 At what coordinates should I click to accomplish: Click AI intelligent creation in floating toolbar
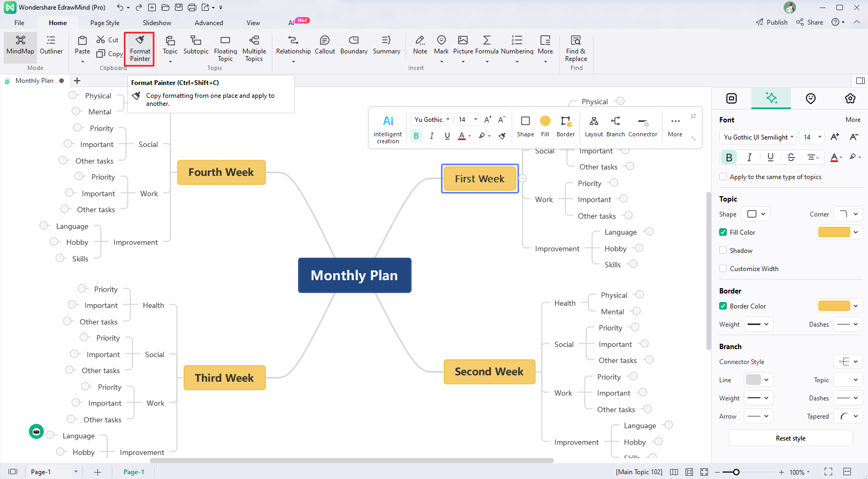coord(388,129)
